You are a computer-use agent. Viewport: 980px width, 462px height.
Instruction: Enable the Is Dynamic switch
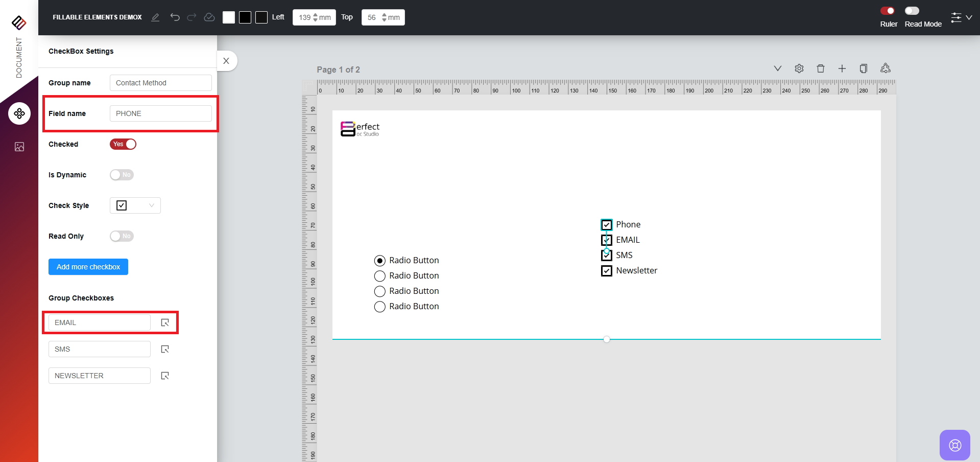coord(122,175)
